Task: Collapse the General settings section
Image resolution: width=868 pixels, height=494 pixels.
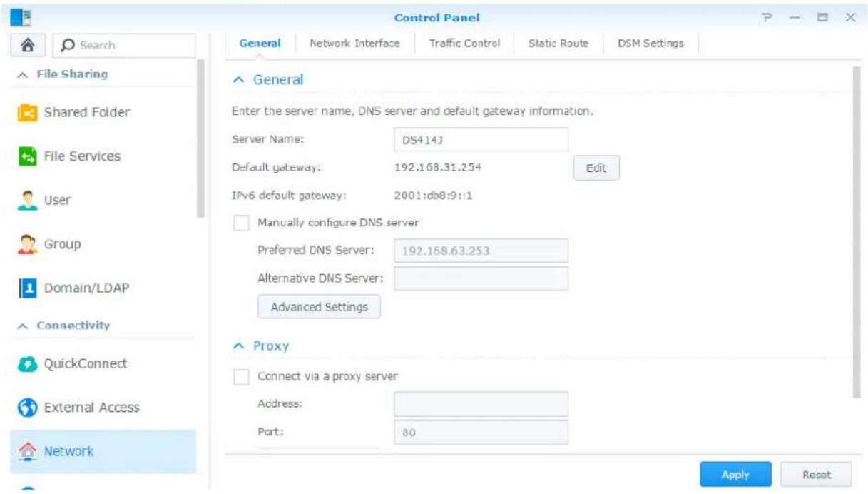Action: click(x=238, y=80)
